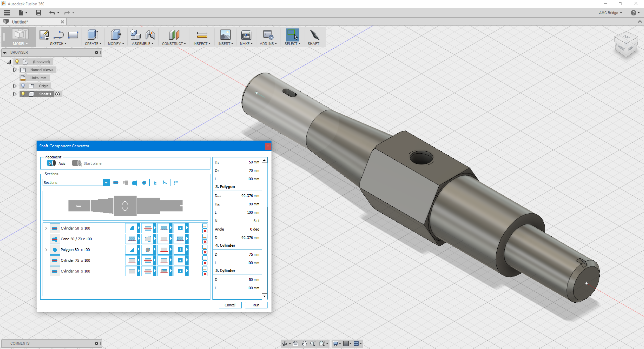Viewport: 644px width, 349px height.
Task: Click the Create Sketch icon
Action: click(x=44, y=35)
